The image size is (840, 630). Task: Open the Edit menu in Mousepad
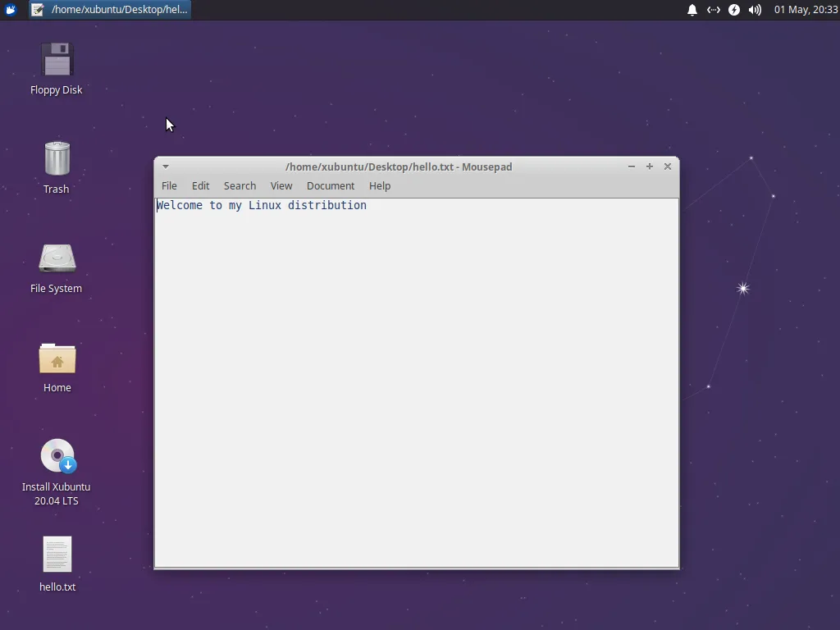point(200,186)
